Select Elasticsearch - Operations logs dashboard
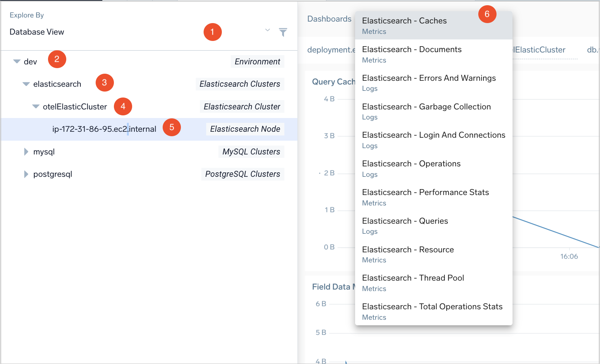 411,168
